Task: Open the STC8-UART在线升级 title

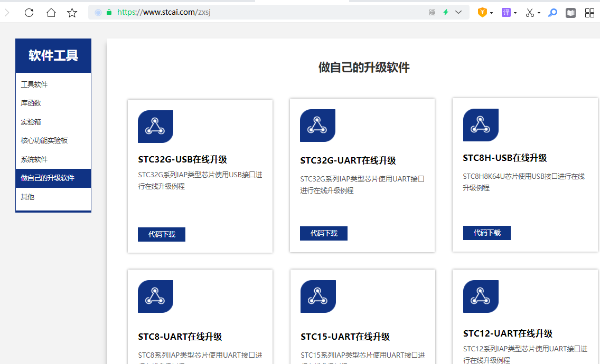Action: tap(180, 337)
